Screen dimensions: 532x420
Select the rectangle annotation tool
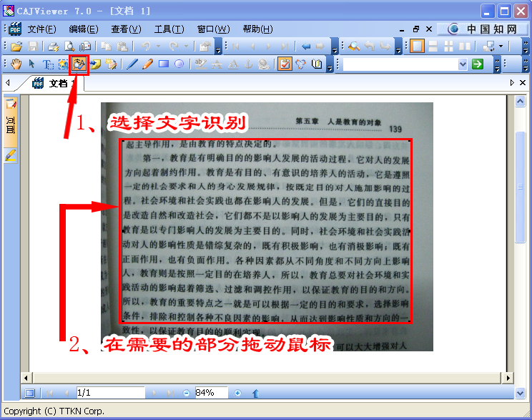pyautogui.click(x=163, y=64)
